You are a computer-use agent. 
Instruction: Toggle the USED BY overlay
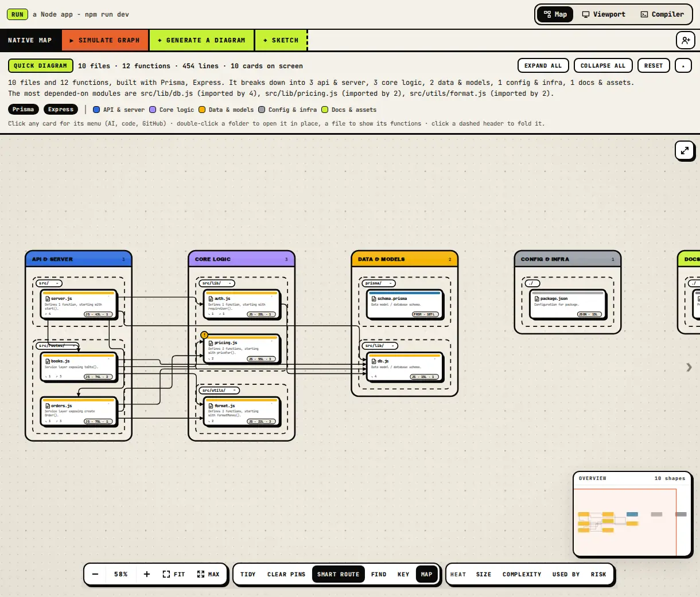point(566,574)
